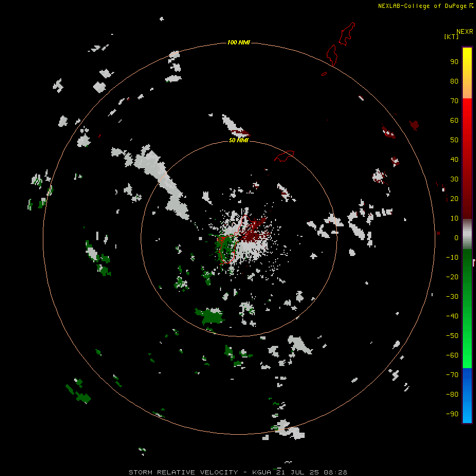This screenshot has width=476, height=476.
Task: Click the blue segment of the color bar
Action: (467, 395)
